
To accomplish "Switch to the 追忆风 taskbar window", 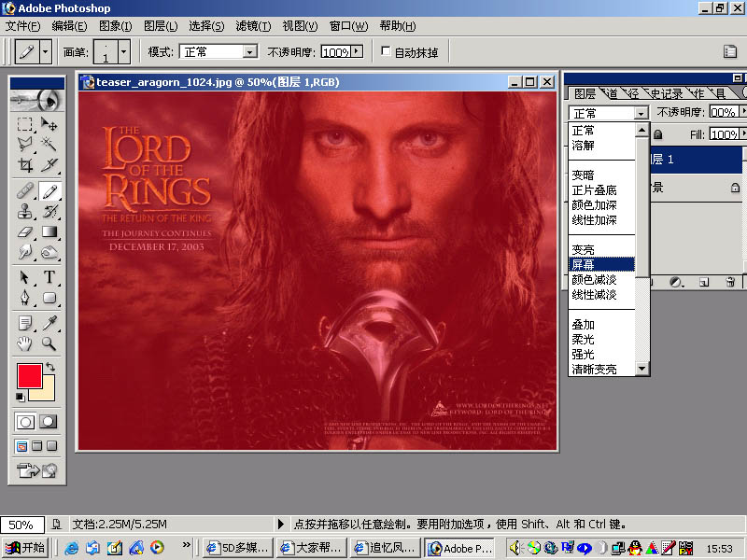I will [x=385, y=548].
